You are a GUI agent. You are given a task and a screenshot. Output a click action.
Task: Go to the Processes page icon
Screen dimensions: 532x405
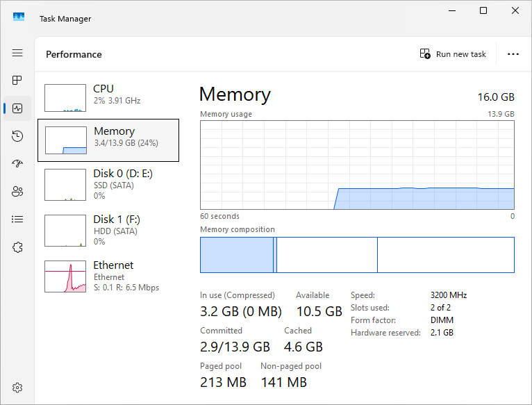(x=17, y=81)
